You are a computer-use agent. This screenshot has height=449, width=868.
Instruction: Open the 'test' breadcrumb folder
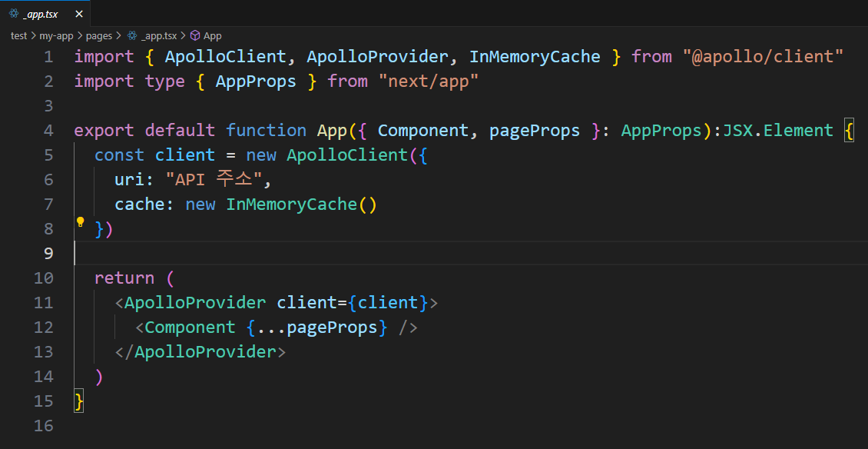tap(19, 36)
